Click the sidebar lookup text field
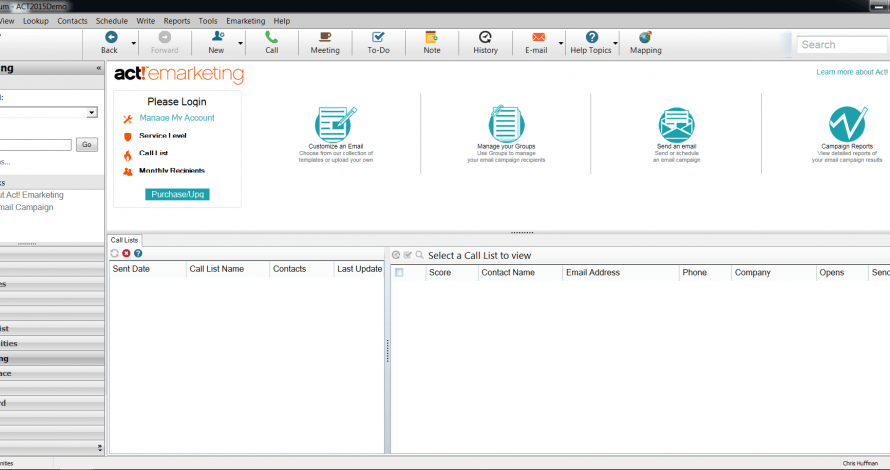This screenshot has height=470, width=890. tap(36, 145)
